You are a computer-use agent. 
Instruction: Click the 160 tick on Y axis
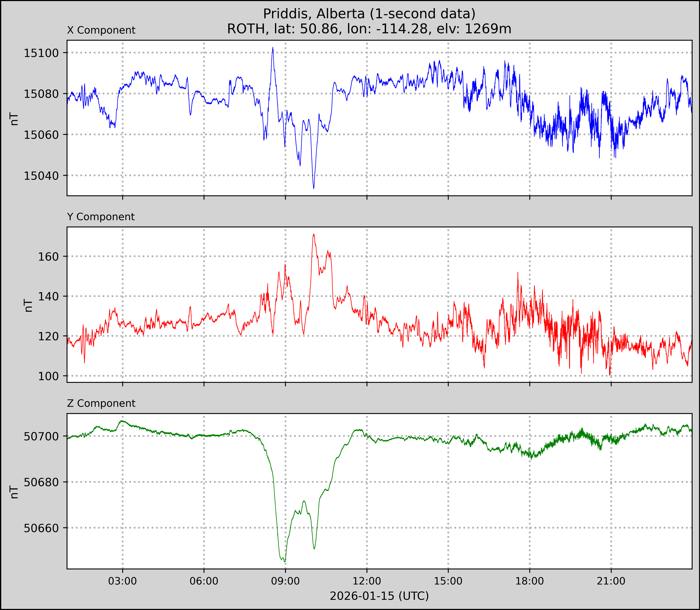(x=48, y=257)
